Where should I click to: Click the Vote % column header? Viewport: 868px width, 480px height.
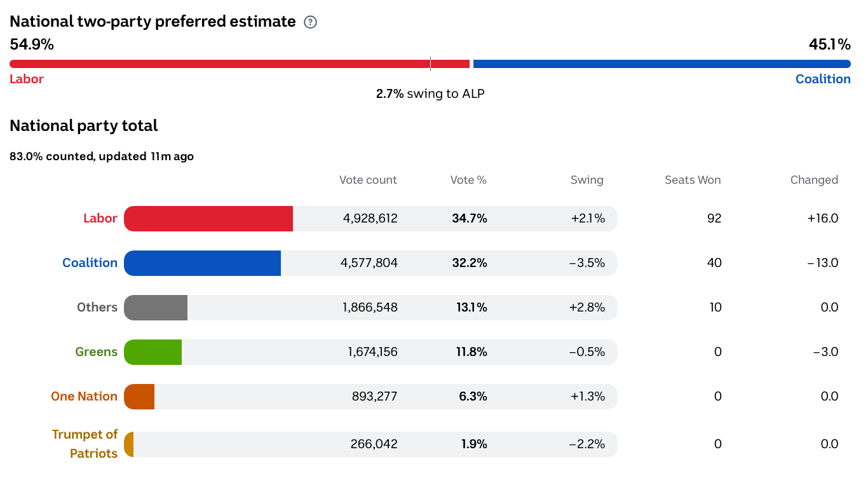click(468, 180)
